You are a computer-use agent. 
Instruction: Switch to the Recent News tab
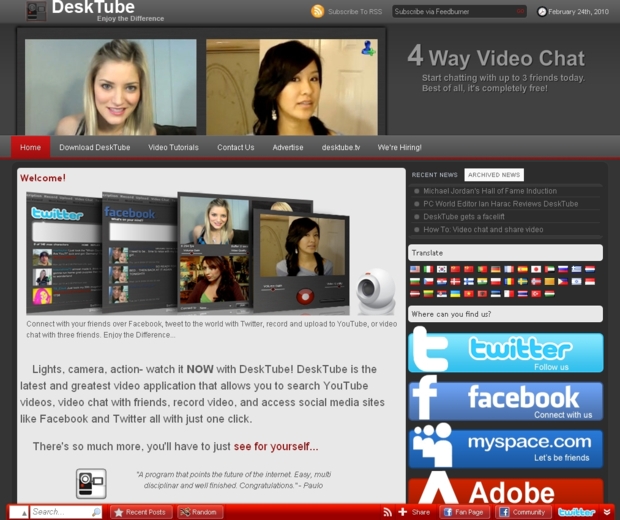434,175
